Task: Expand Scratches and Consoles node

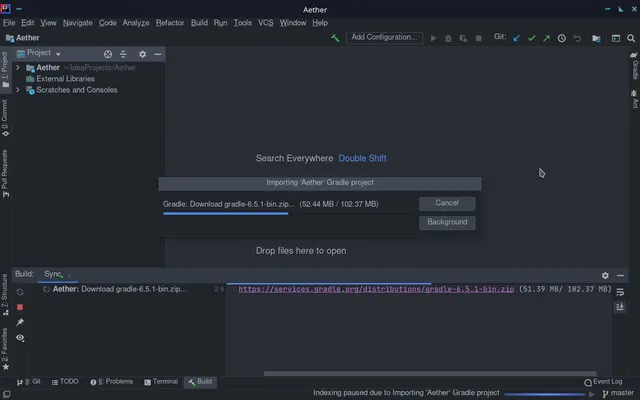Action: (18, 90)
